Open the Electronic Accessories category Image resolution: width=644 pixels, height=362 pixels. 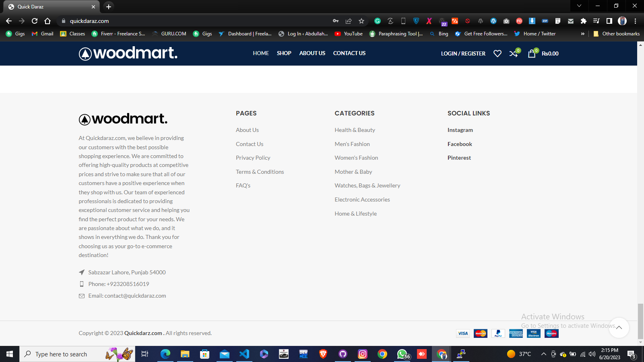(362, 200)
